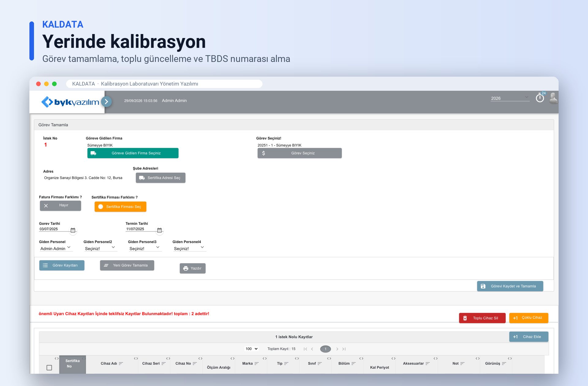Tick the select-all checkbox in table header

pos(49,368)
